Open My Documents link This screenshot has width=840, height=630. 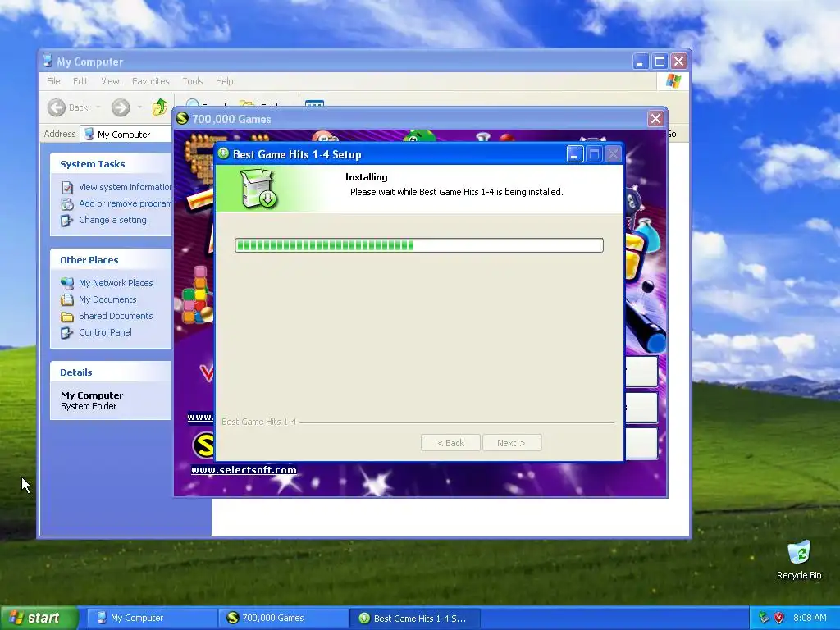click(107, 299)
